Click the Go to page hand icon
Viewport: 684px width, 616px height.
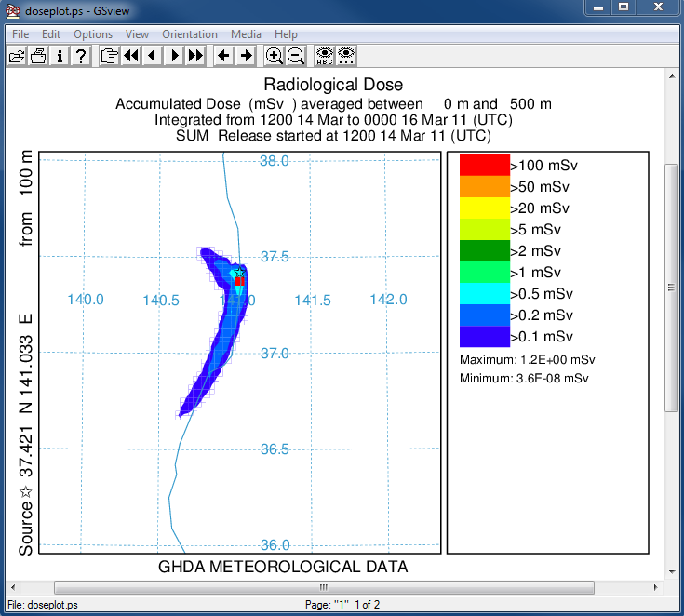pyautogui.click(x=109, y=56)
